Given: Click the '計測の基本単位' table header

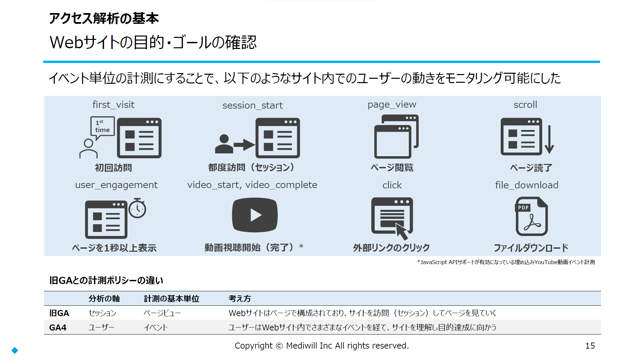Looking at the screenshot, I should point(171,298).
